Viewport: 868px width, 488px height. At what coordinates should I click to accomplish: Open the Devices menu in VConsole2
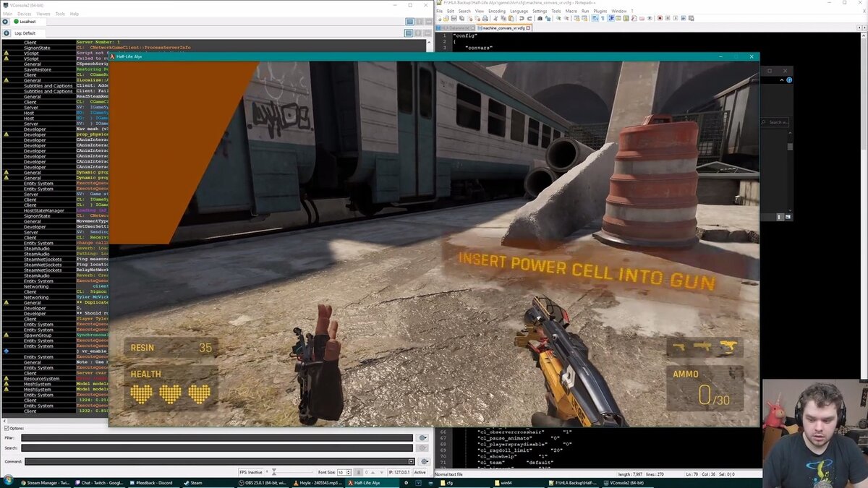25,14
